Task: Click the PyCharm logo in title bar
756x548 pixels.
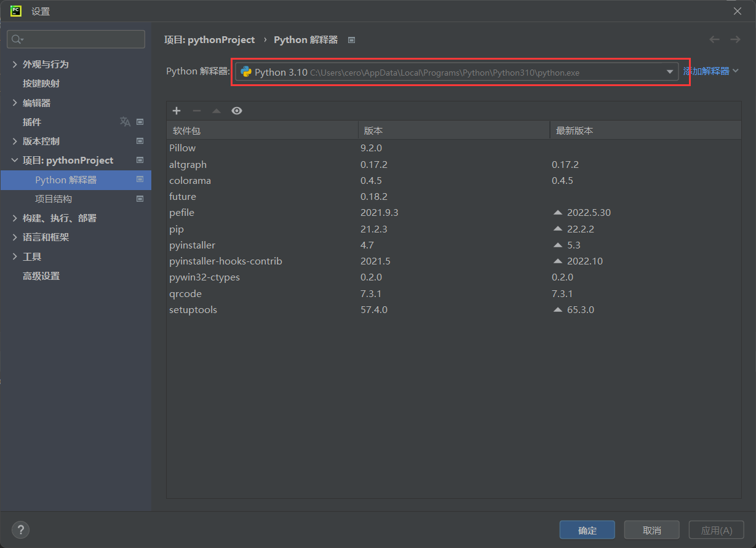Action: [17, 10]
